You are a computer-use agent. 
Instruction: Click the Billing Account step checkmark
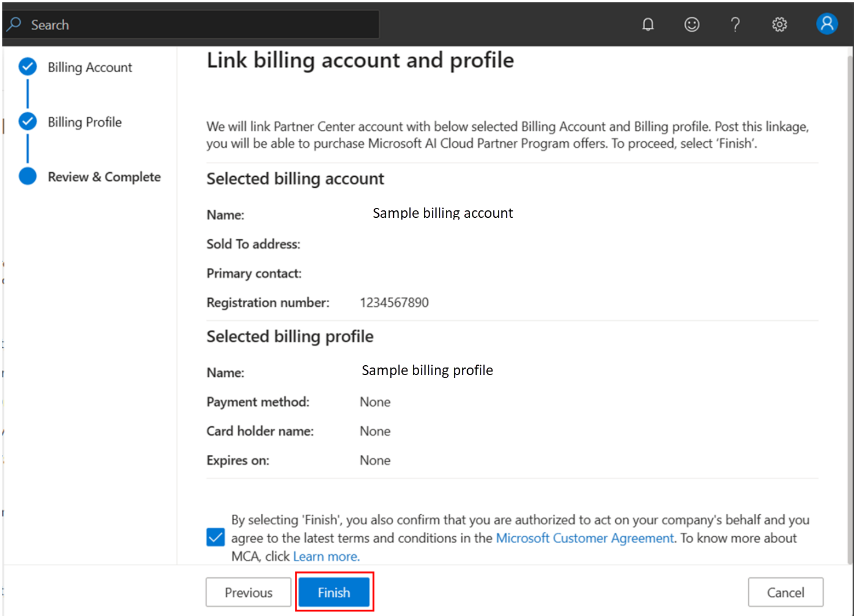28,67
